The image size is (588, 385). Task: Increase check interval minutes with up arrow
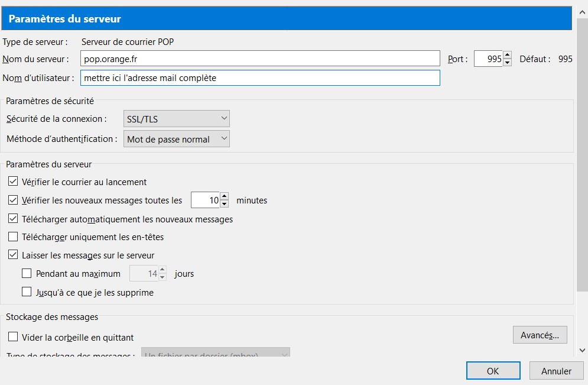tap(224, 196)
